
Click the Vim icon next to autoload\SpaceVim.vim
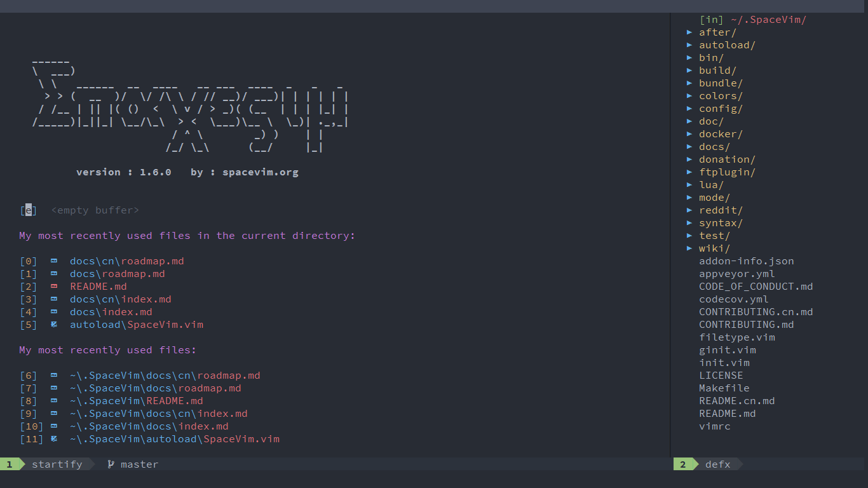click(54, 325)
